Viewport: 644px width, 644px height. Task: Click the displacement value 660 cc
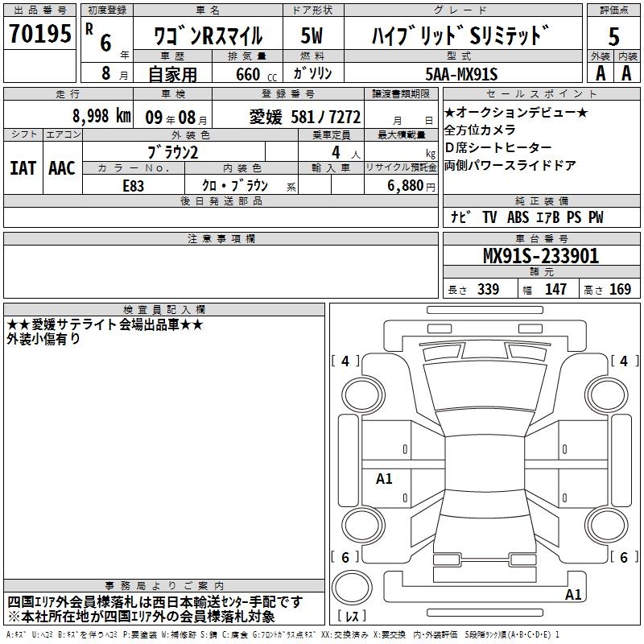coord(256,75)
